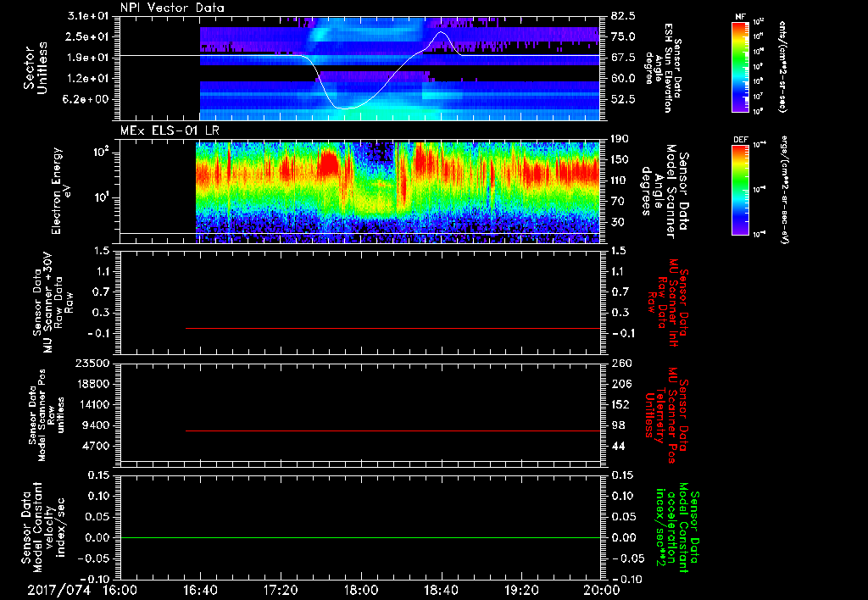Select the "ESH Sun Elevation Angle" axis title
This screenshot has height=600, width=868.
pyautogui.click(x=663, y=68)
